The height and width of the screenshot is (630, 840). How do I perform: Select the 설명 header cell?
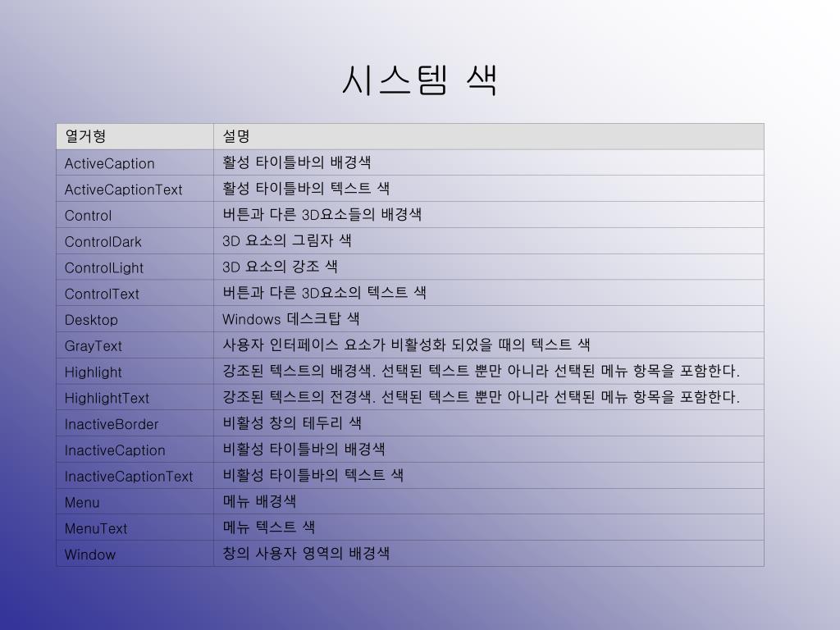[x=489, y=137]
